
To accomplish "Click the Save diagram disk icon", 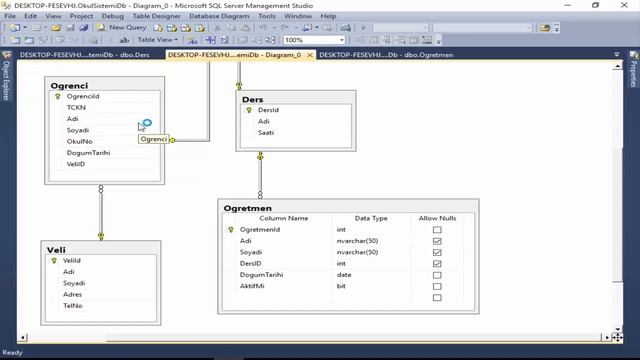I will [x=70, y=28].
